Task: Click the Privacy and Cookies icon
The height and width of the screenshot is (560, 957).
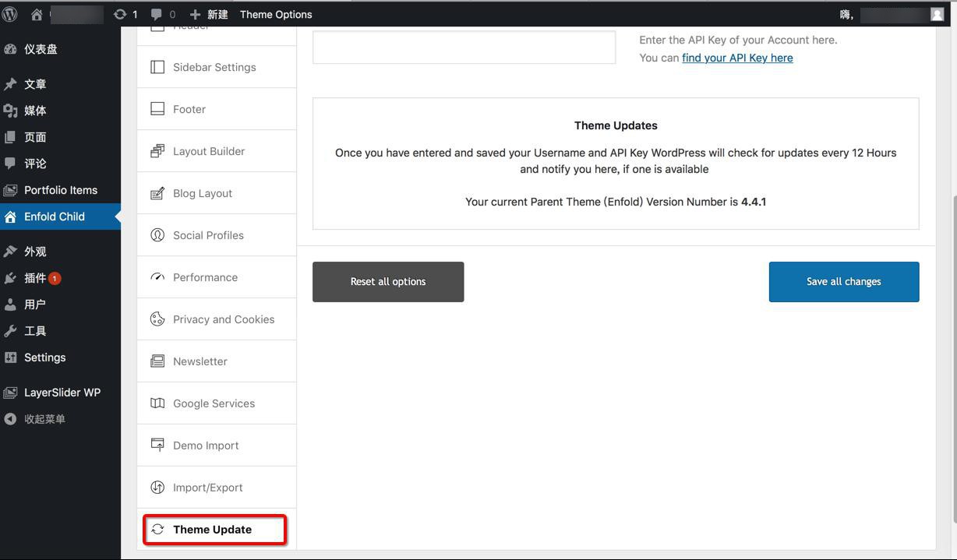Action: [x=157, y=319]
